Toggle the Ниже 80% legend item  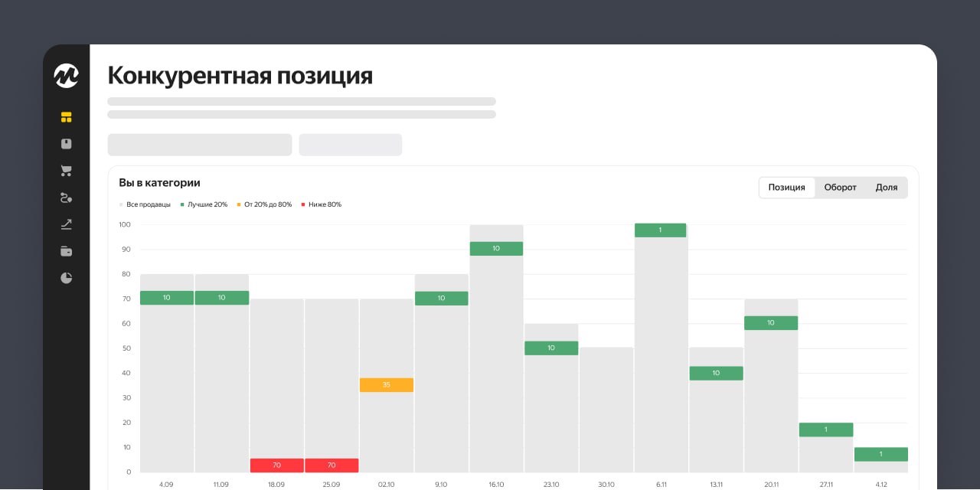325,204
